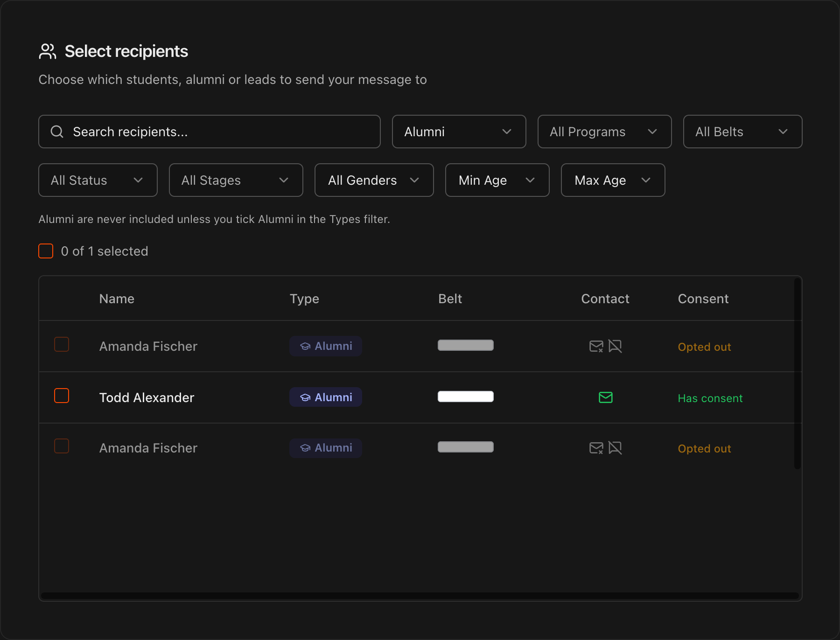Click the Todd Alexander name cell
The width and height of the screenshot is (840, 640).
(x=147, y=397)
